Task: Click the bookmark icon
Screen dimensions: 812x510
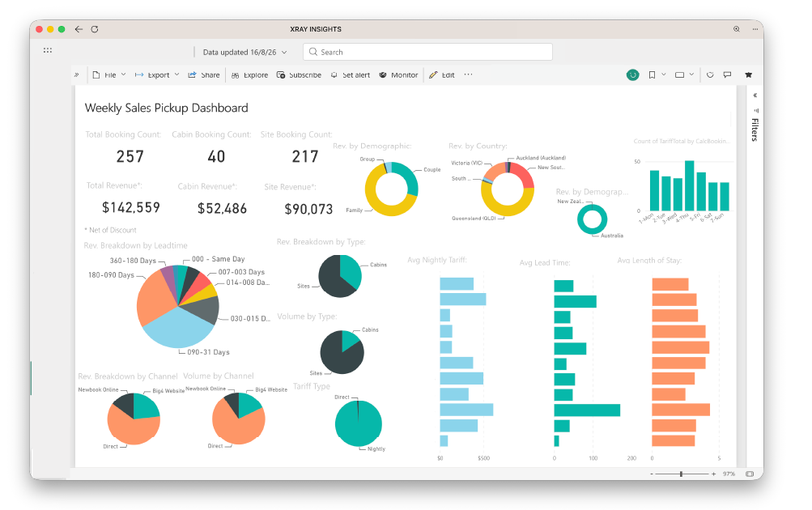Action: (x=652, y=74)
